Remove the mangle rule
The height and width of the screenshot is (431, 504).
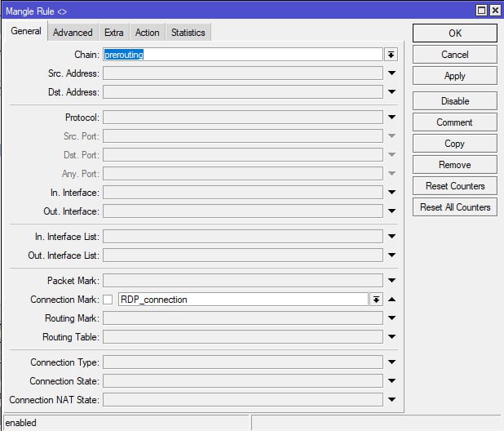pyautogui.click(x=455, y=165)
